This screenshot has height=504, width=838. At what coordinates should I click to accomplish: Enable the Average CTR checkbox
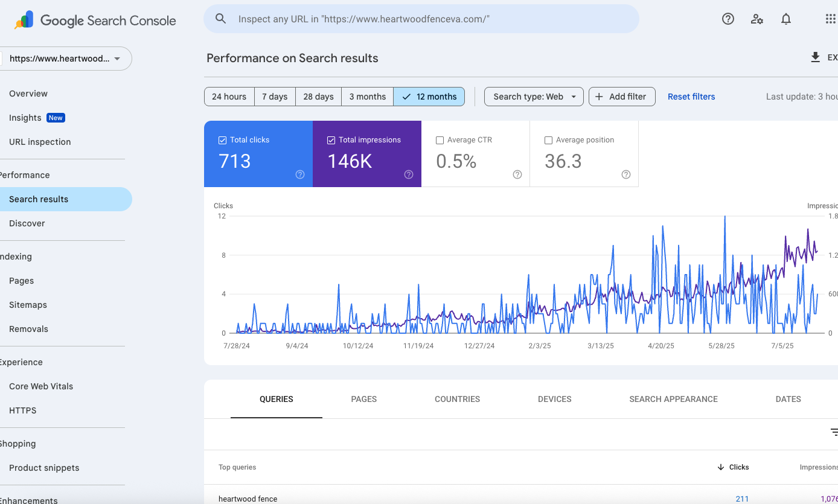click(440, 140)
